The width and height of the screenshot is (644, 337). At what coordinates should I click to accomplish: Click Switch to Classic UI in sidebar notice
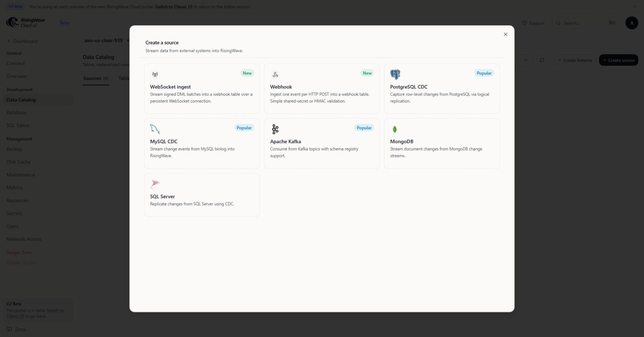(35, 313)
